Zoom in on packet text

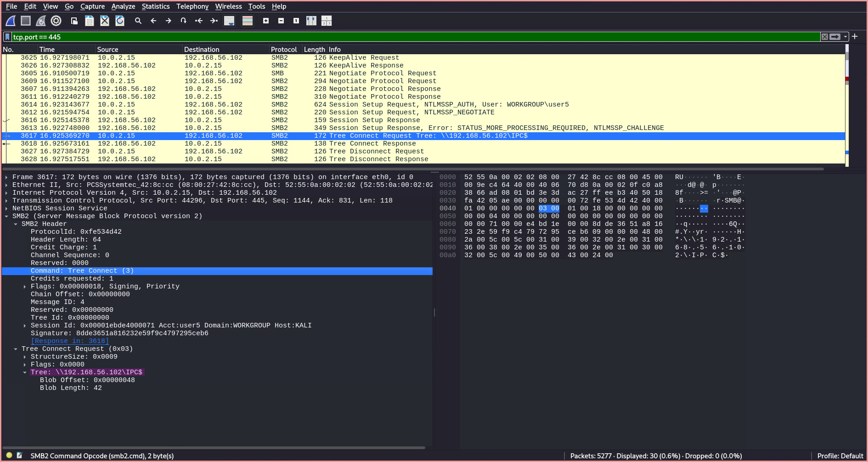(x=266, y=21)
